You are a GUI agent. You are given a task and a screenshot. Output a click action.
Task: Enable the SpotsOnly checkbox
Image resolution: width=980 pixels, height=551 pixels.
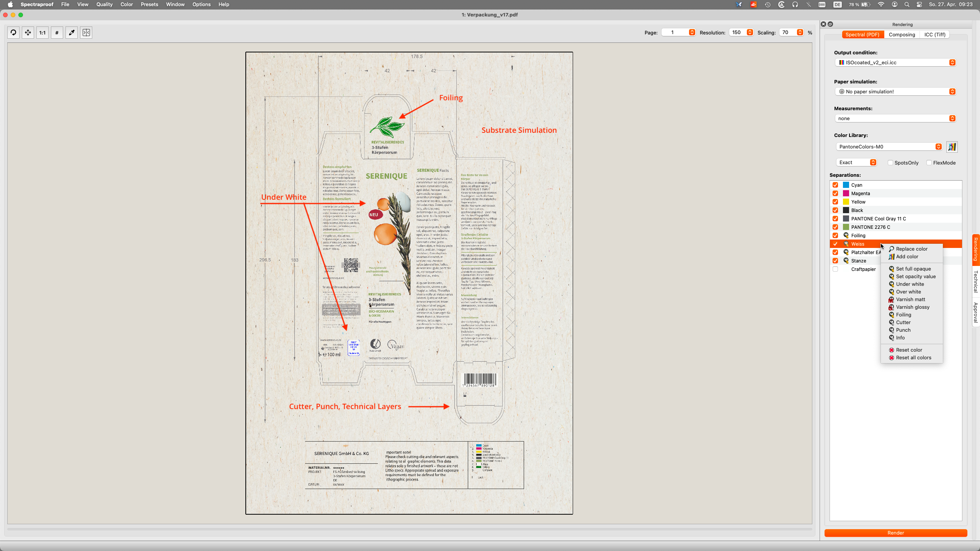(x=890, y=163)
